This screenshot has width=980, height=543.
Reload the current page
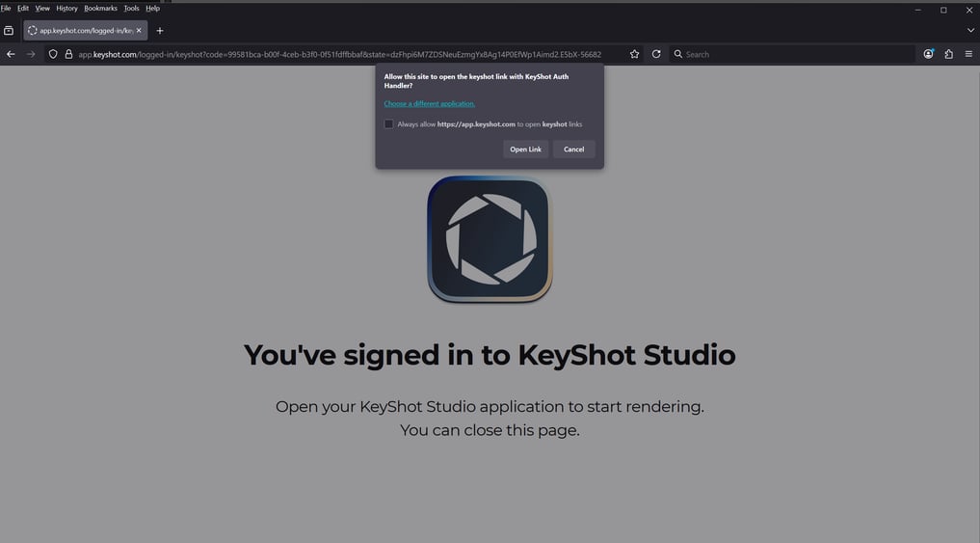tap(656, 54)
